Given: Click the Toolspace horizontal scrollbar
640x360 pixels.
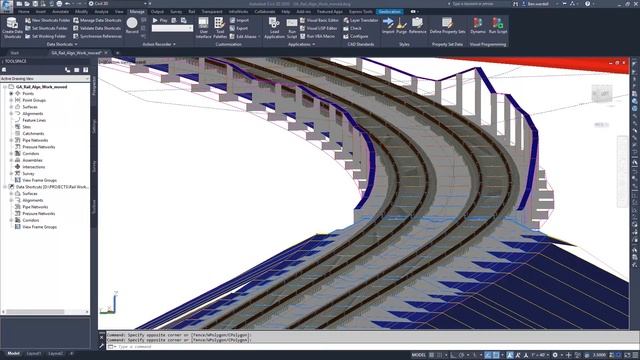Looking at the screenshot, I should (x=45, y=311).
